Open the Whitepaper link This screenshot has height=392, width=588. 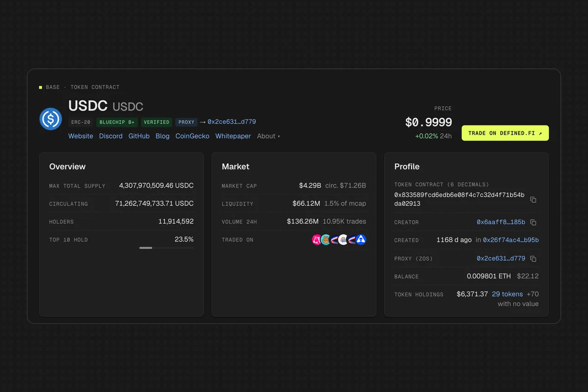[x=233, y=136]
